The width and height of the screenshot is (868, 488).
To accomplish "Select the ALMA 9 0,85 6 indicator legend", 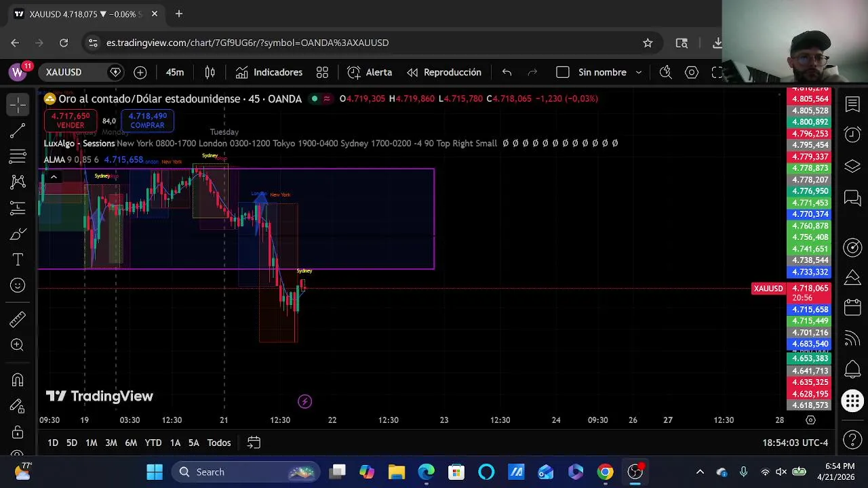I will click(x=71, y=160).
